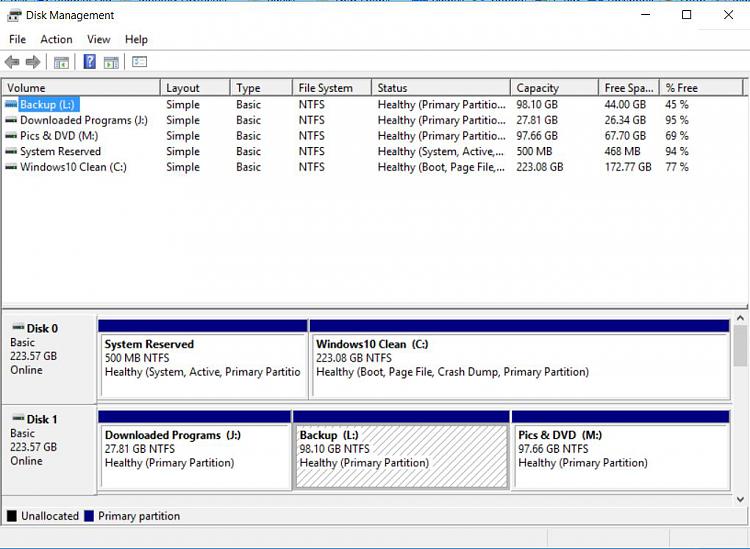Sort by the File System column header
Viewport: 750px width, 549px height.
coord(332,88)
